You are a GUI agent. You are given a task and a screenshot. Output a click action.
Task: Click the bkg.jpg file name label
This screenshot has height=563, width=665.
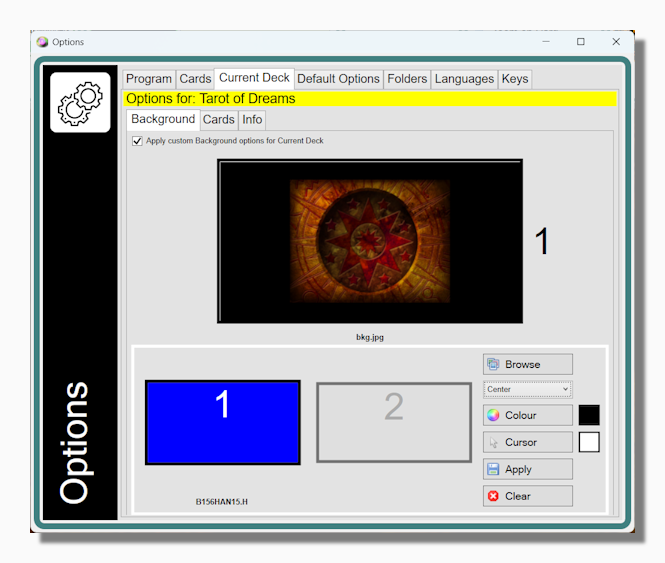(x=370, y=337)
